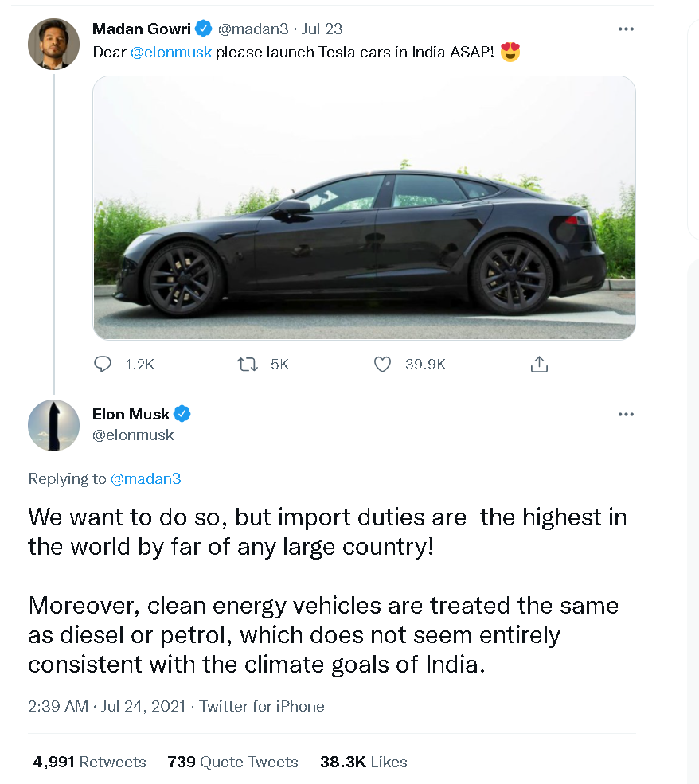Click the verified badge next to Elon Musk
Screen dimensions: 699x784
click(x=182, y=414)
